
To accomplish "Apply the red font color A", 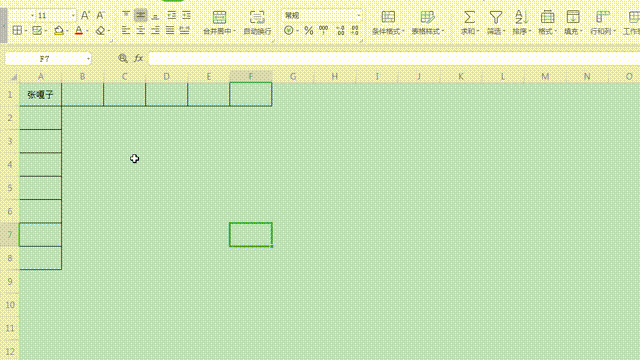I will coord(79,30).
